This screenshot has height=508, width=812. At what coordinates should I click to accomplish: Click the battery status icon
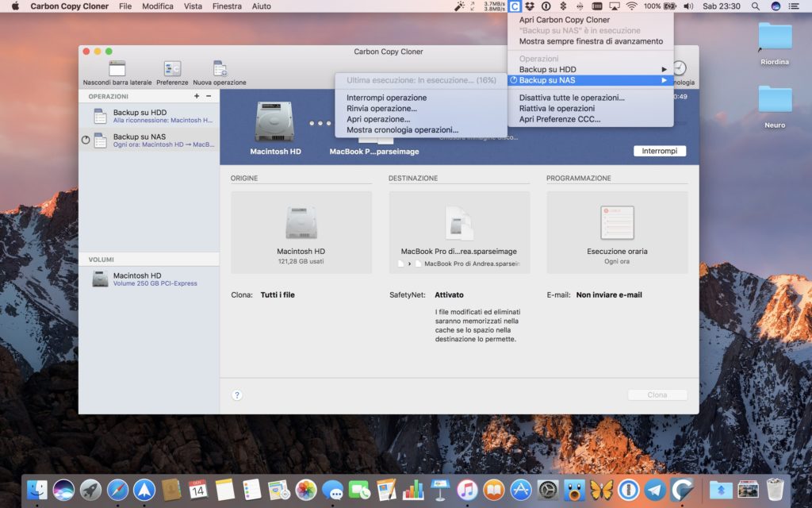[670, 6]
